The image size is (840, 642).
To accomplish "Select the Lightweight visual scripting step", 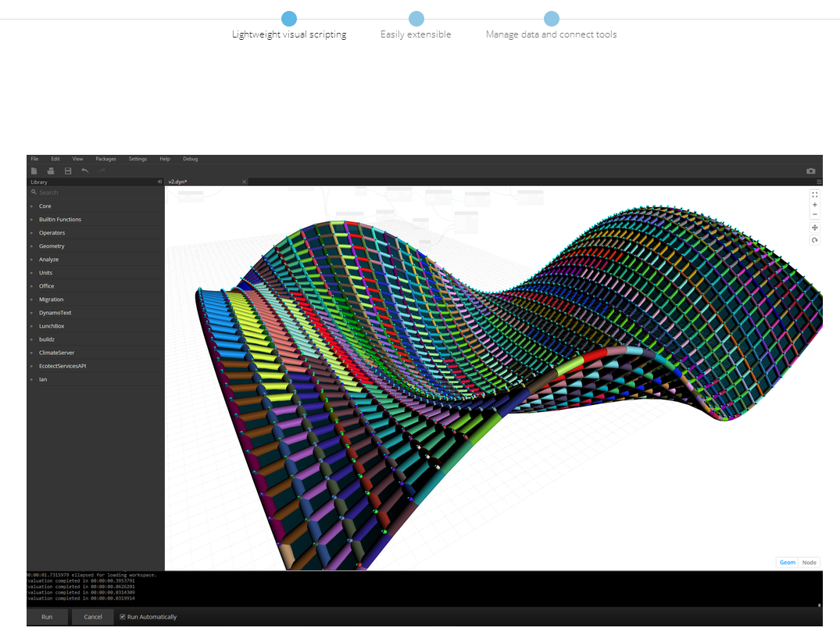I will pos(289,34).
